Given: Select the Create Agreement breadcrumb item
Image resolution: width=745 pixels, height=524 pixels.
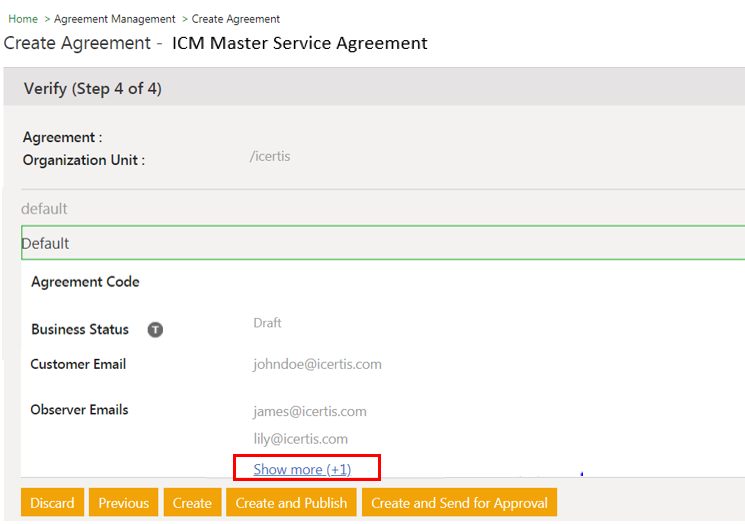Looking at the screenshot, I should [237, 19].
